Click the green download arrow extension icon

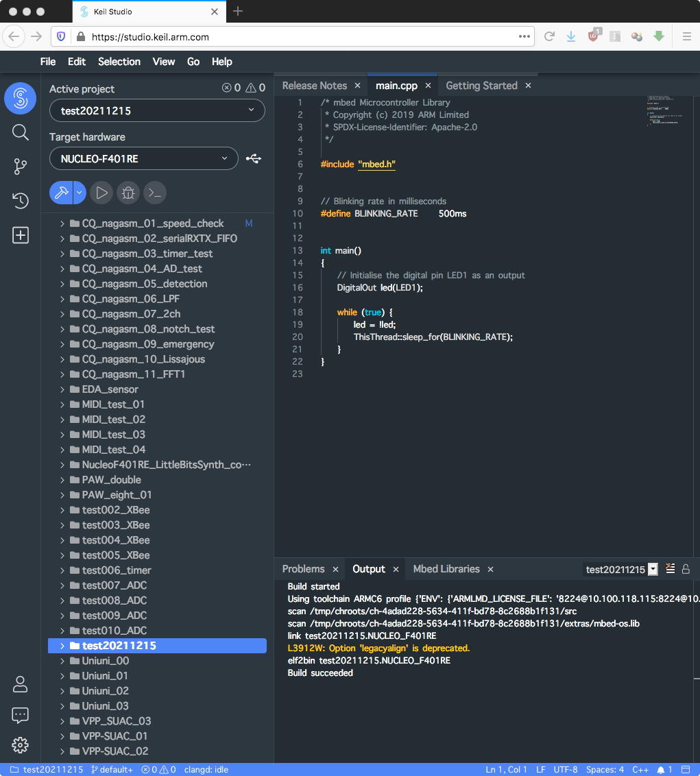coord(658,36)
